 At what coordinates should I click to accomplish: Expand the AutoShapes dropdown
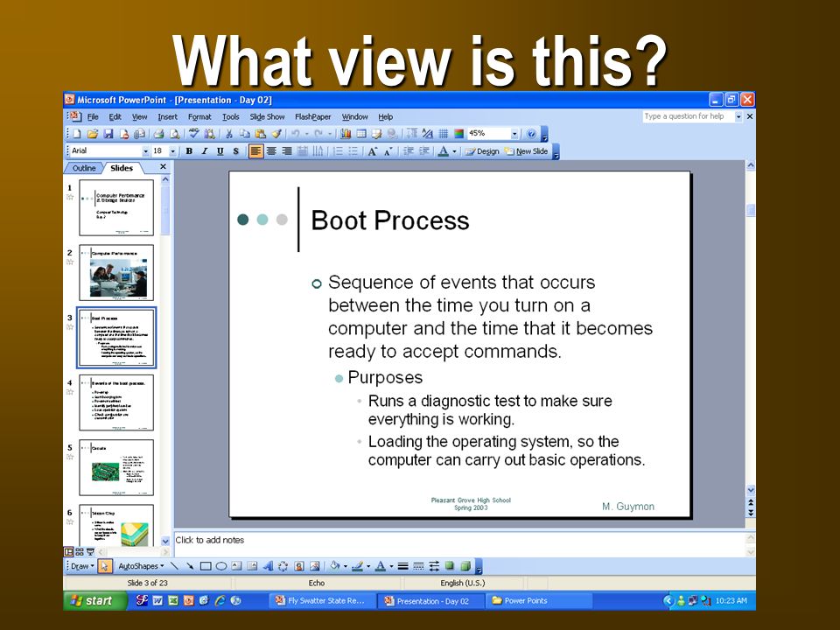click(x=141, y=566)
